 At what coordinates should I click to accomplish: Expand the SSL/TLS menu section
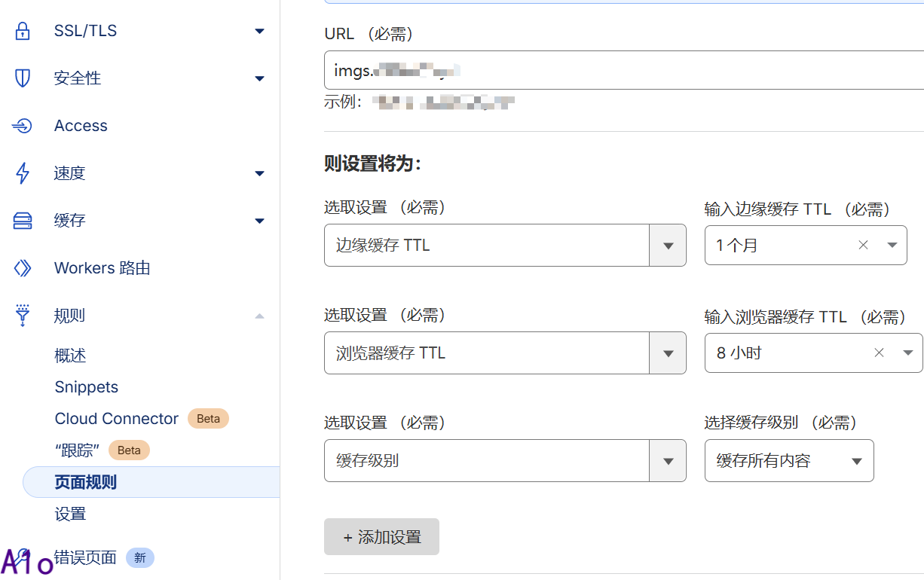259,31
